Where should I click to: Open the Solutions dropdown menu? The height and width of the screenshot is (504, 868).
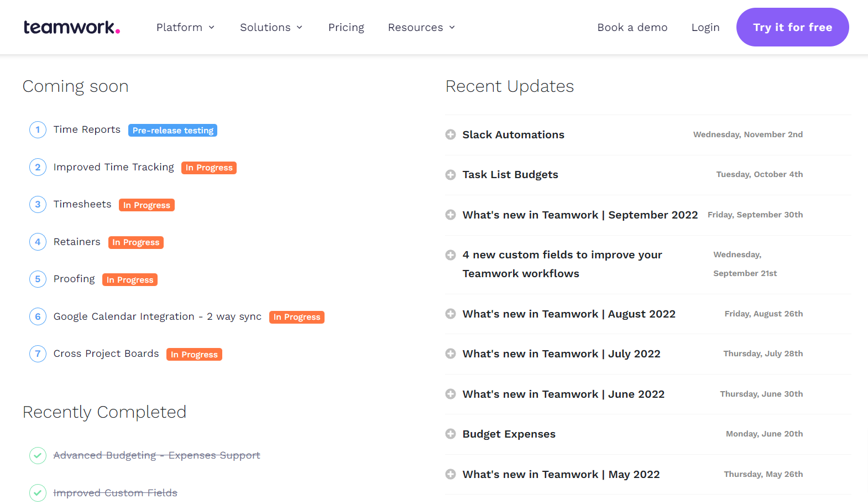coord(271,27)
